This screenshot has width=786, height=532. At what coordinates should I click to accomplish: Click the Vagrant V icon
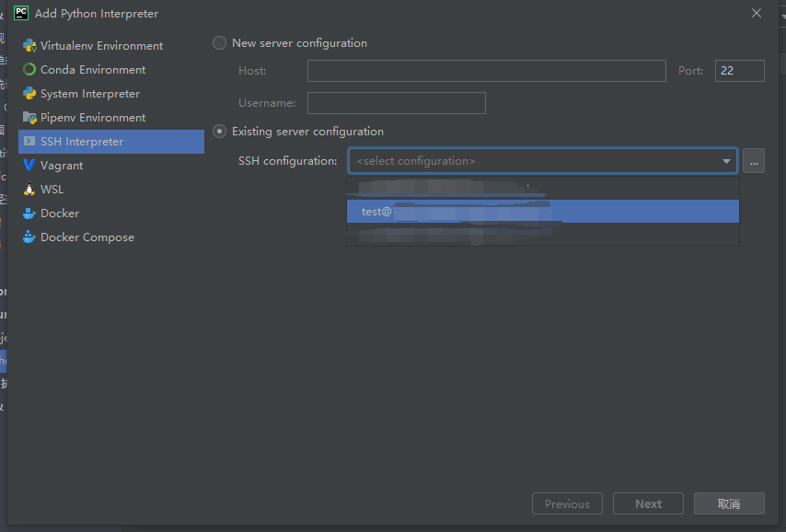tap(29, 166)
